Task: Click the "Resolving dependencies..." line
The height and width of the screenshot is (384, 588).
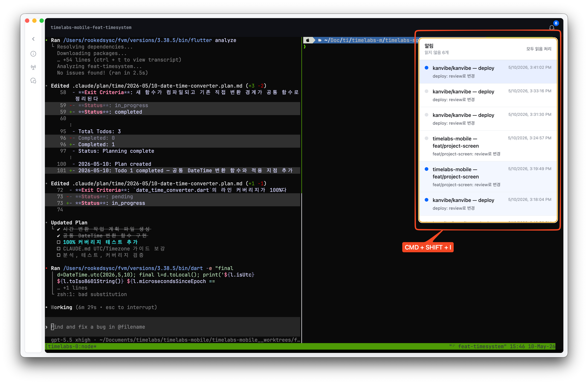Action: [95, 47]
